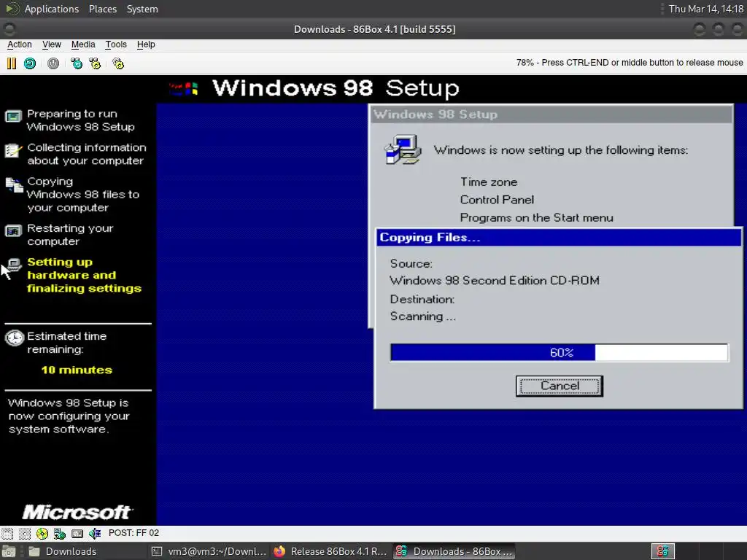The image size is (747, 560).
Task: Click the Collecting information step icon
Action: [13, 150]
